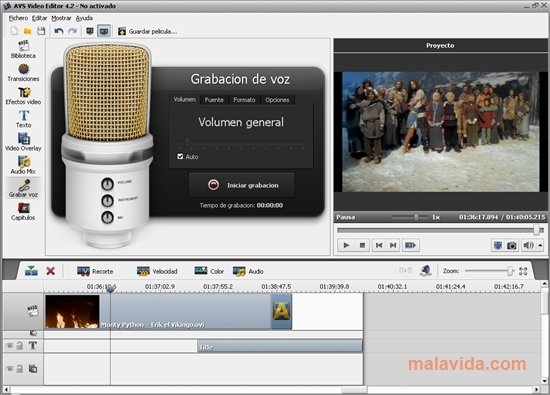Click Guardar pelicula button
The height and width of the screenshot is (395, 550).
[147, 31]
